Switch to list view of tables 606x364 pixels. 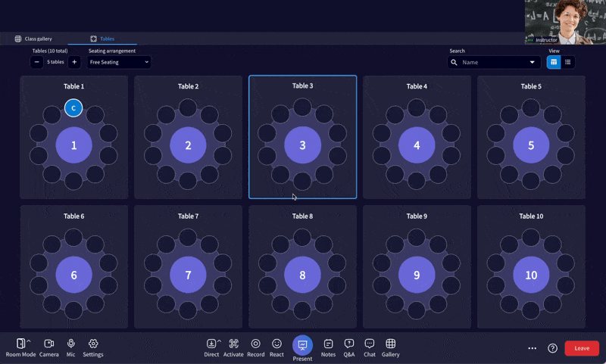pyautogui.click(x=568, y=62)
